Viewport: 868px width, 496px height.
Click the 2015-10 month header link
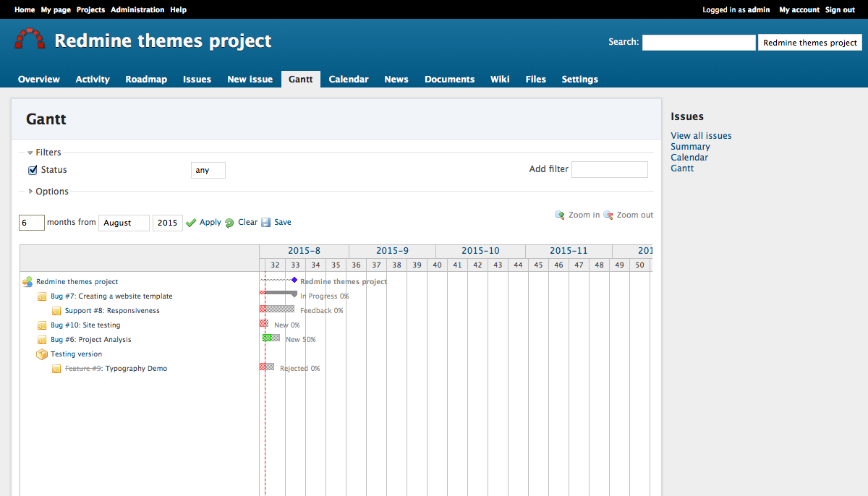click(x=480, y=251)
